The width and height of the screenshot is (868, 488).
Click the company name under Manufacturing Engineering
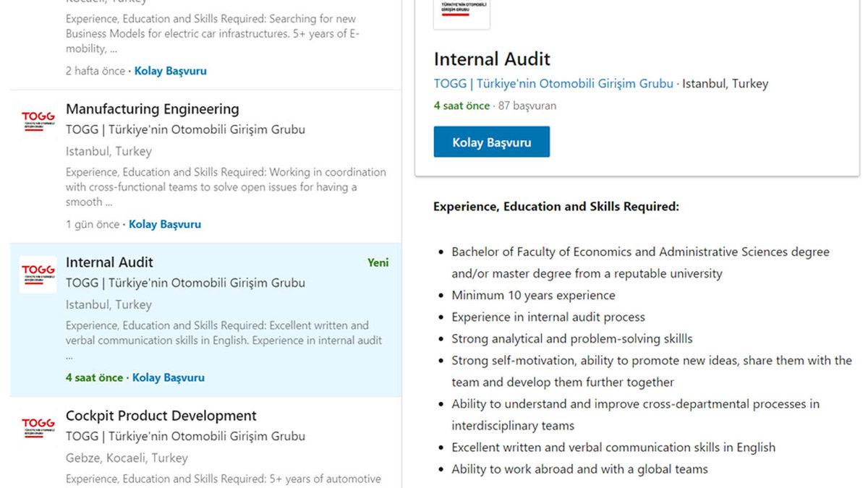185,130
